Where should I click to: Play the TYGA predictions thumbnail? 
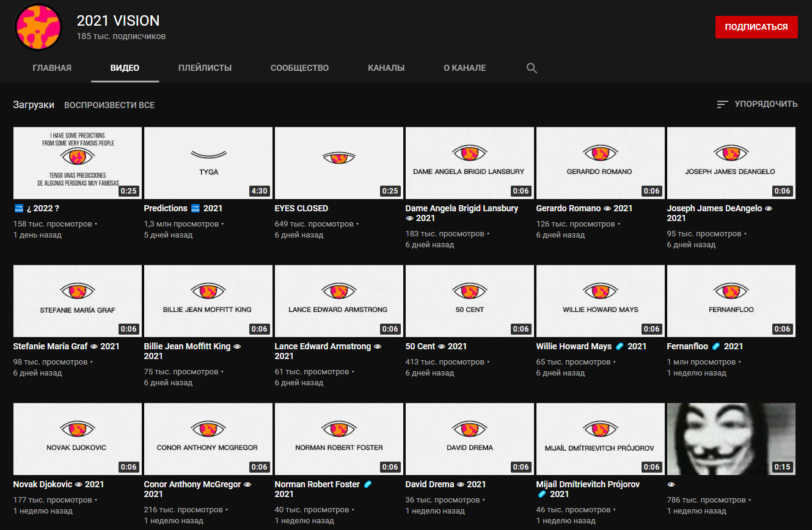pyautogui.click(x=208, y=163)
